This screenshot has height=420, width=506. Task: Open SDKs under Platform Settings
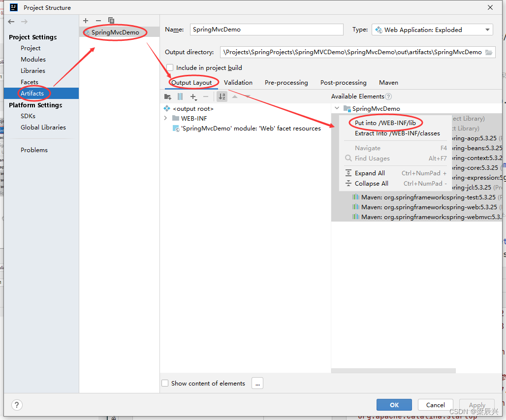click(x=28, y=116)
